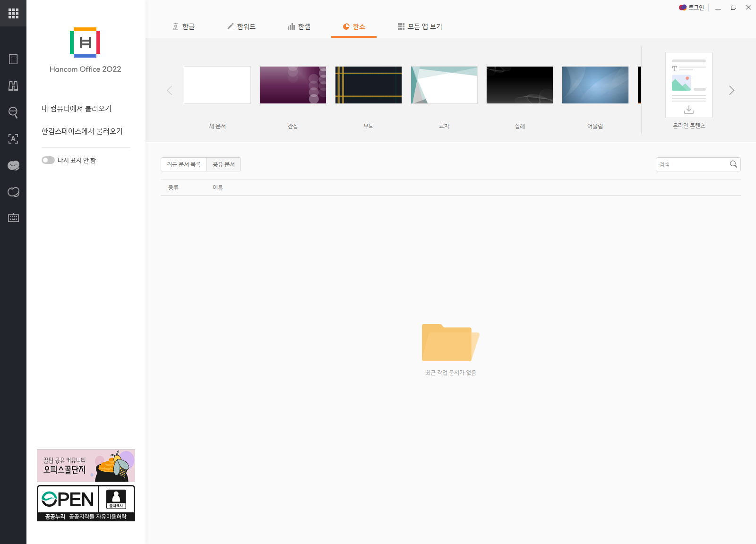Select the purple 잔상 template

[x=293, y=85]
